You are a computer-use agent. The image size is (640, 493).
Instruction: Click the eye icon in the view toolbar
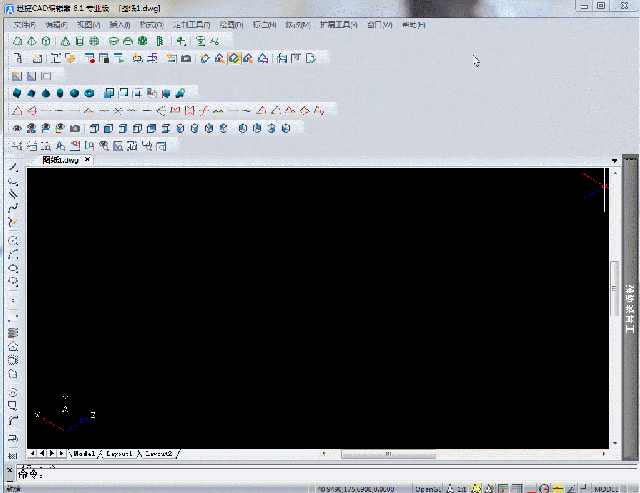(17, 128)
